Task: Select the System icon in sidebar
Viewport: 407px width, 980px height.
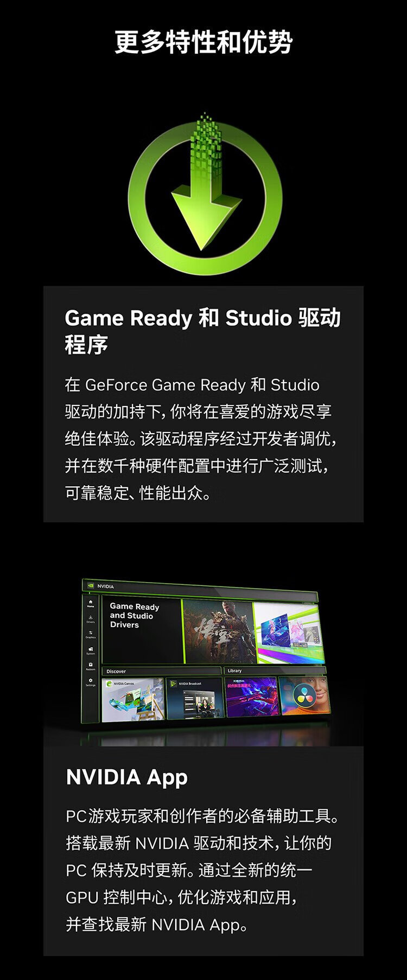Action: point(91,650)
